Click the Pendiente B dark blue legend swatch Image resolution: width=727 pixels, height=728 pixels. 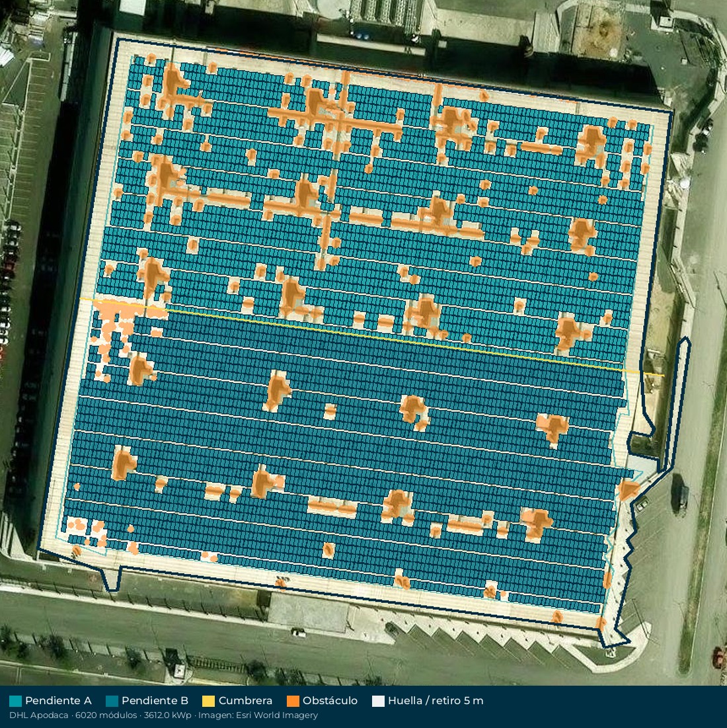(112, 701)
